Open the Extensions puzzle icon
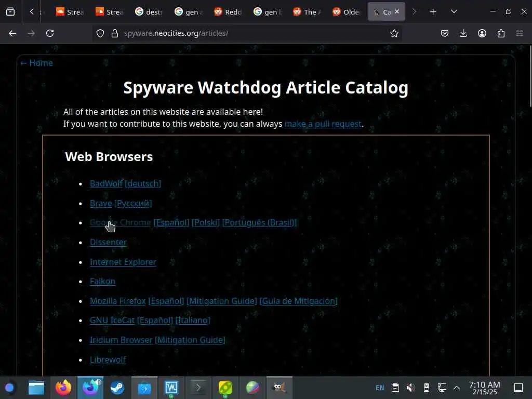532x399 pixels. tap(501, 33)
